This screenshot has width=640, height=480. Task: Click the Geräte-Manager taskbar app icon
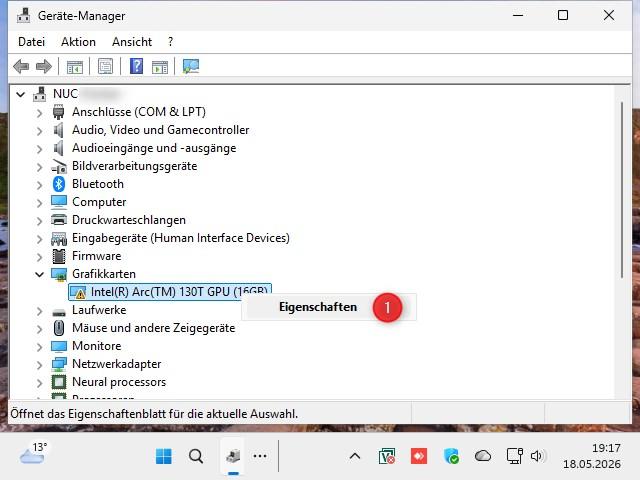233,456
